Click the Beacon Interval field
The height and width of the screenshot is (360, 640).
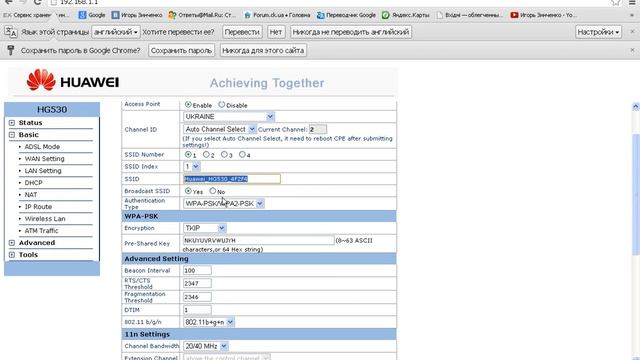click(197, 270)
